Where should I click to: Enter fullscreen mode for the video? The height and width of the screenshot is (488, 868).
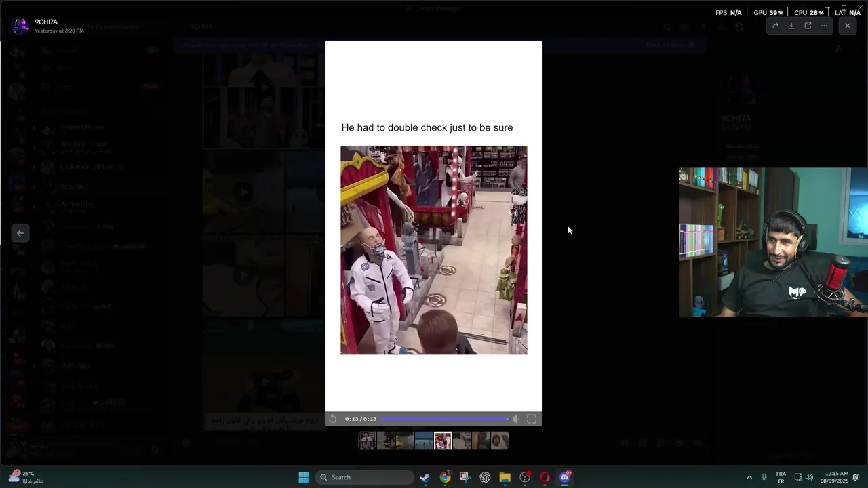532,419
